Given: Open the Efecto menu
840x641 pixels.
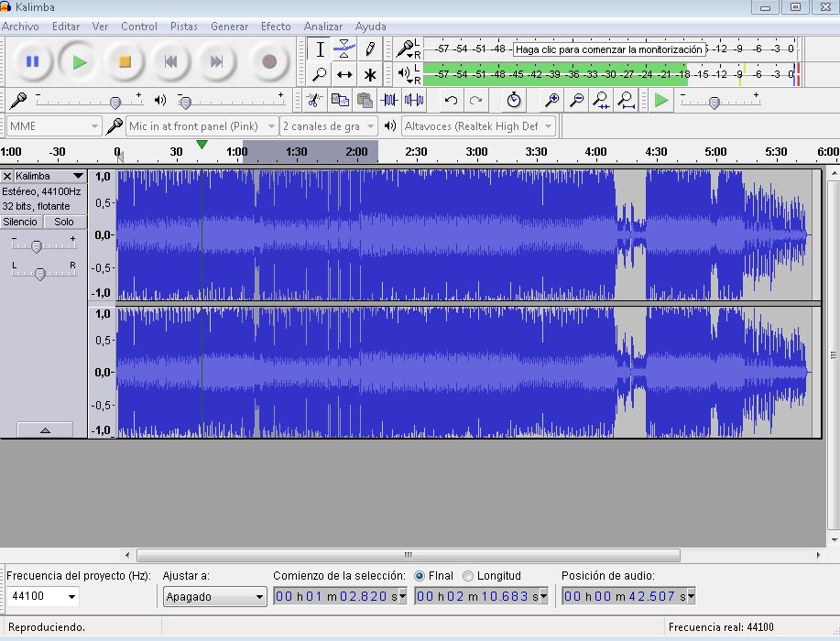Looking at the screenshot, I should click(275, 27).
